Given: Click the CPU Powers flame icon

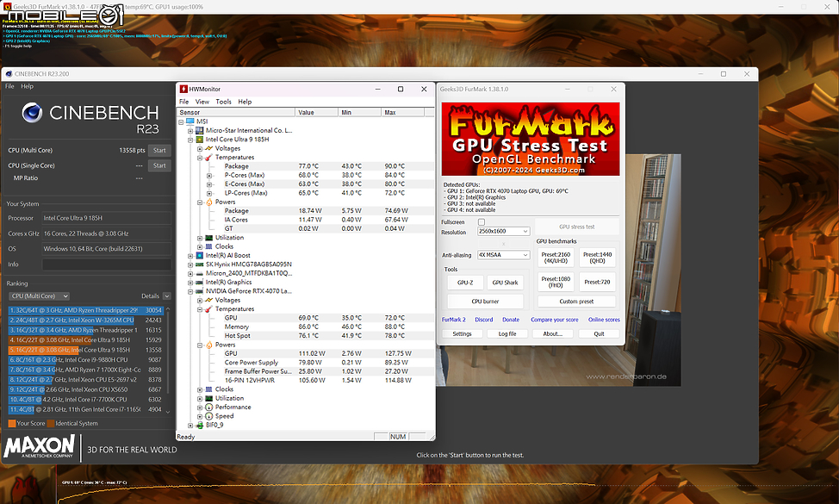Looking at the screenshot, I should (209, 202).
